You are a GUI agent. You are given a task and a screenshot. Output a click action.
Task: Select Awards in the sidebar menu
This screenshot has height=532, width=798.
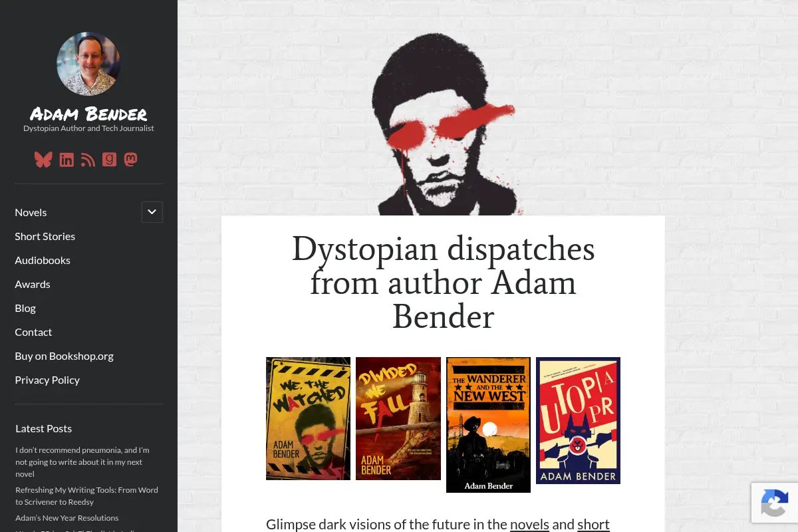pyautogui.click(x=33, y=284)
